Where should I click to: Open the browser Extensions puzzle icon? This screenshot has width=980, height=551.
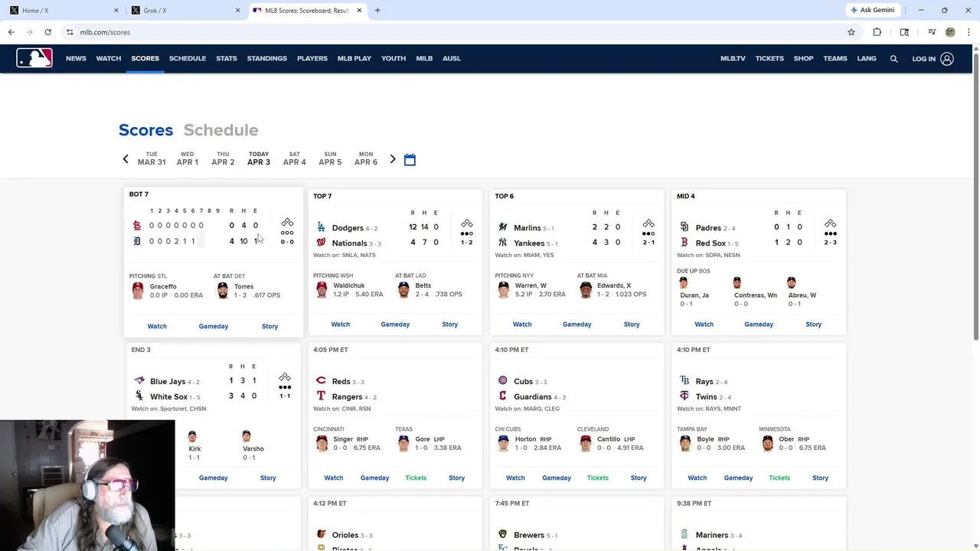coord(877,32)
